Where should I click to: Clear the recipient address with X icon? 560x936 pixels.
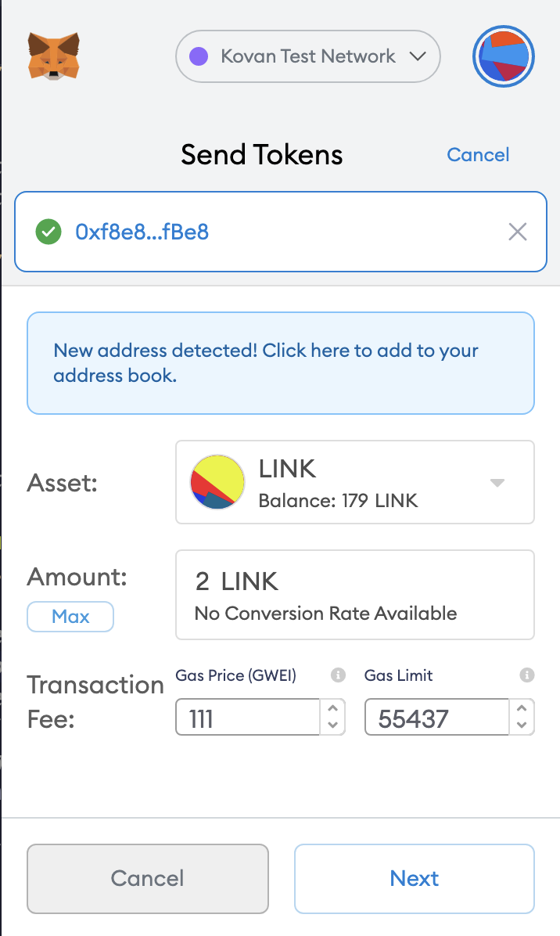pyautogui.click(x=518, y=232)
